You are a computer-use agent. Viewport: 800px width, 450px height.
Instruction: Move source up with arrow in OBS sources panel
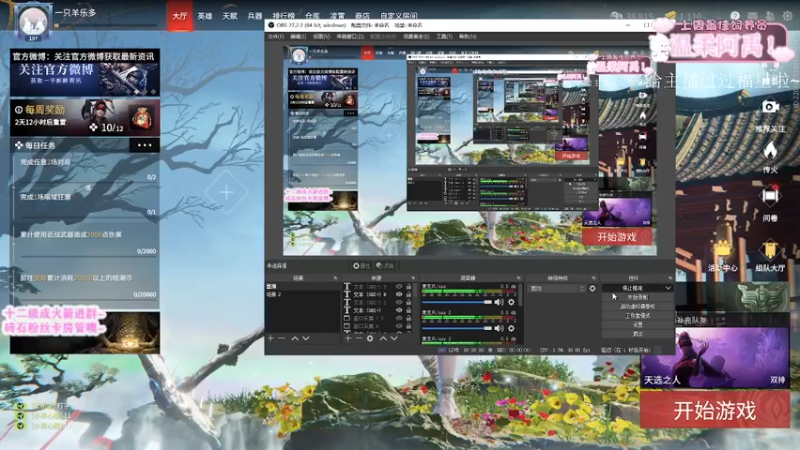coord(383,338)
